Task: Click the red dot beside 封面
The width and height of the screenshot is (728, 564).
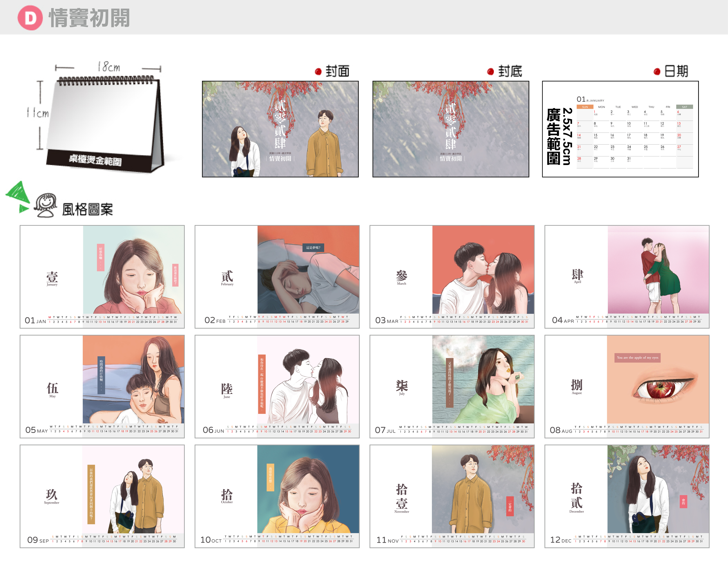Action: coord(318,72)
